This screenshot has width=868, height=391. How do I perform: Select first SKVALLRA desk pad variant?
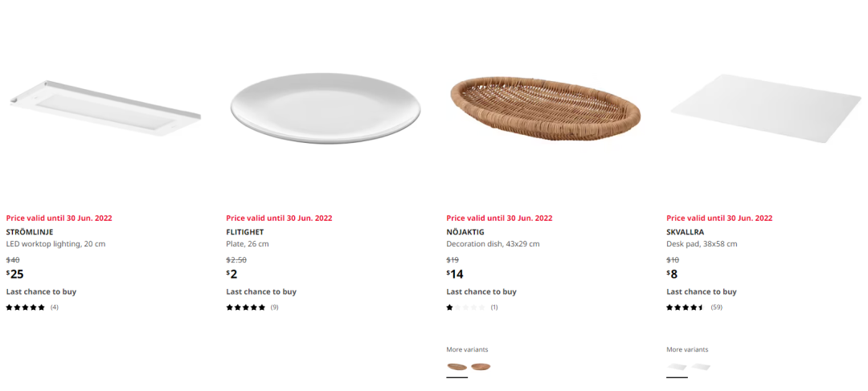pos(677,367)
